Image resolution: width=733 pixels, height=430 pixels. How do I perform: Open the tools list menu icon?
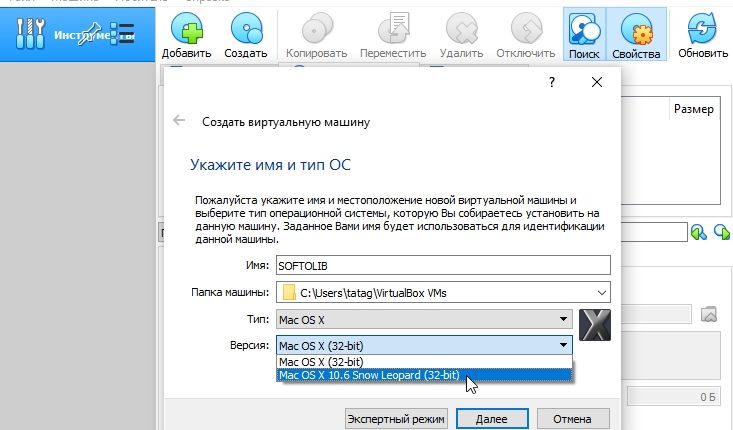tap(123, 34)
